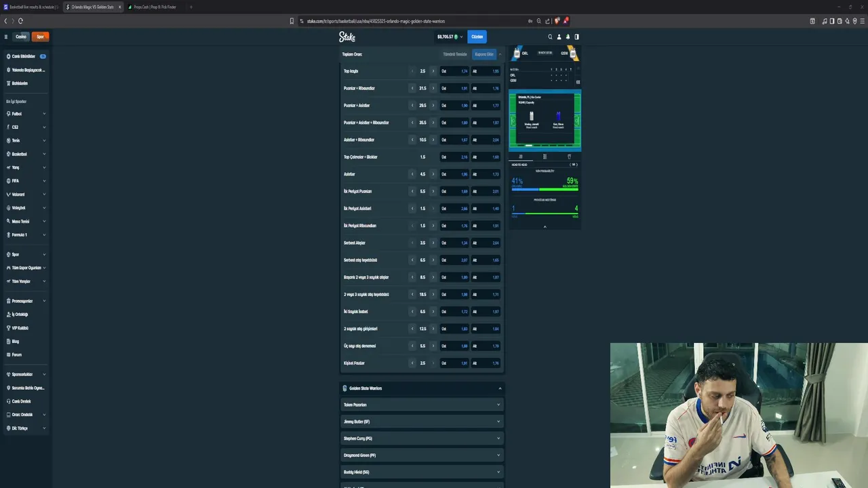
Task: Open the user profile icon
Action: pos(559,37)
